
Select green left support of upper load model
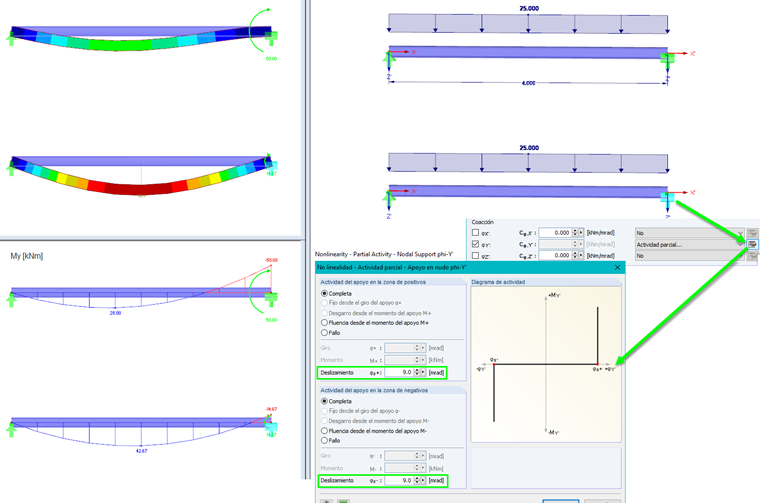click(x=389, y=60)
